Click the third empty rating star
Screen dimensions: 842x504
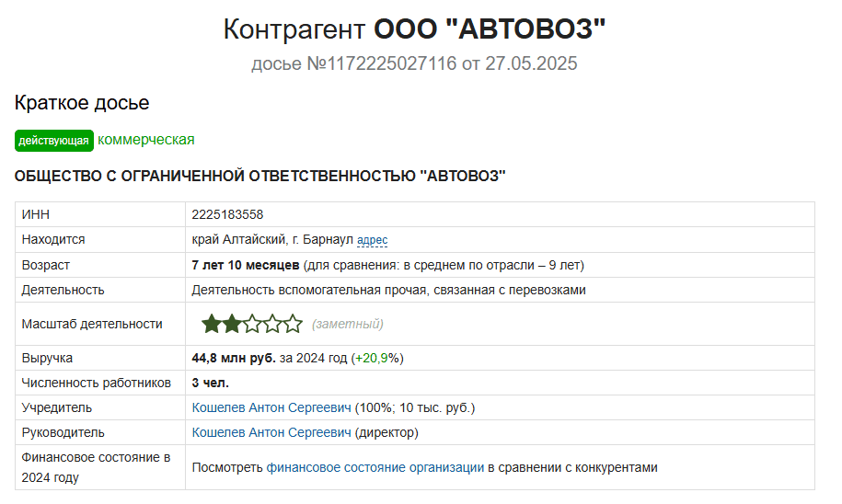click(252, 324)
